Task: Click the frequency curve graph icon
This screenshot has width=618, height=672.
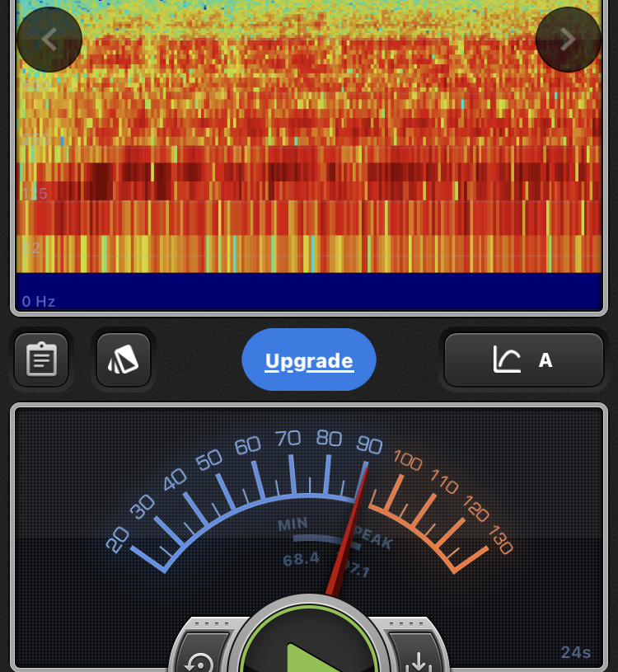Action: [507, 359]
